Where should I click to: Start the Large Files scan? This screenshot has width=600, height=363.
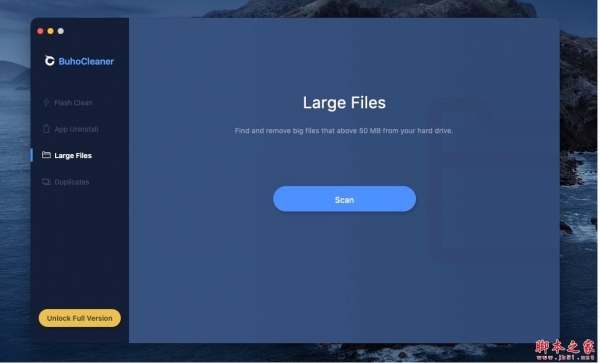pyautogui.click(x=344, y=199)
